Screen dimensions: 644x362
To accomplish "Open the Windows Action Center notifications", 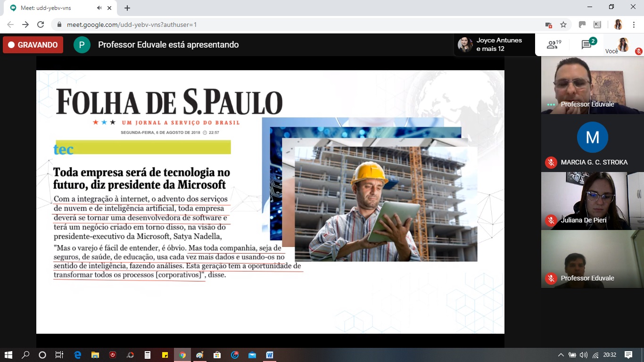I will pos(628,355).
